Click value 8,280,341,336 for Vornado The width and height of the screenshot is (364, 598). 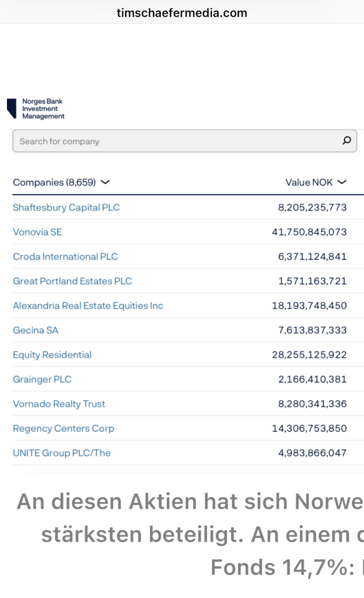pyautogui.click(x=312, y=404)
